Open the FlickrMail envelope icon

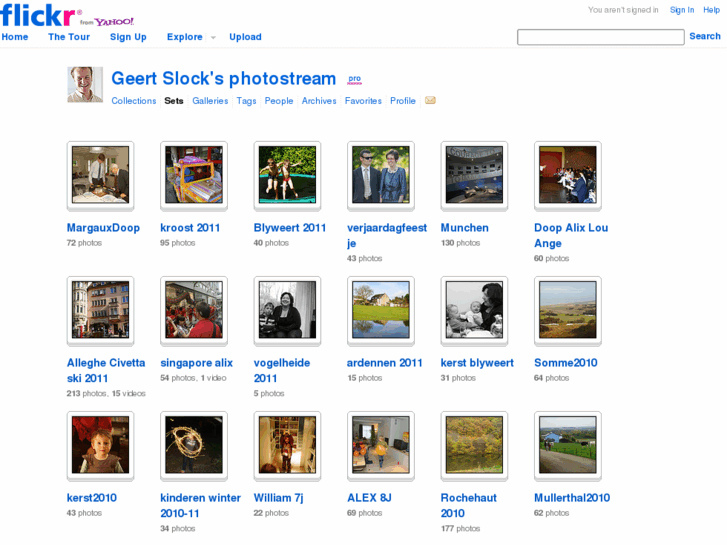(430, 100)
